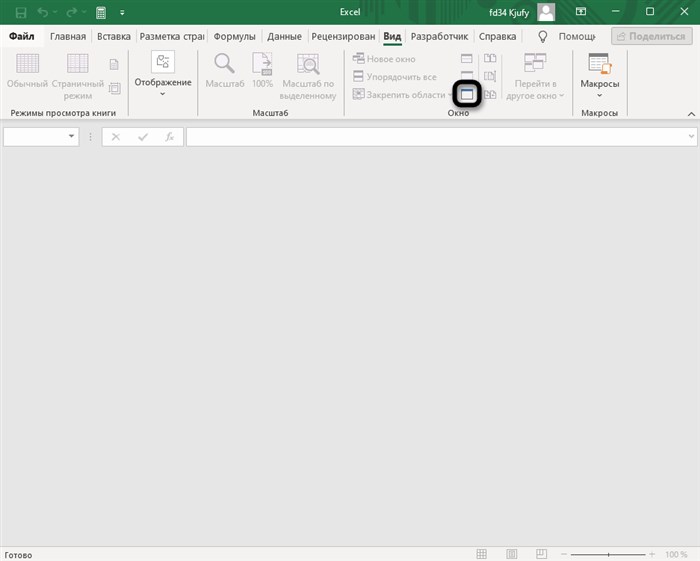Viewport: 700px width, 561px height.
Task: Click the Save icon in quick access toolbar
Action: point(21,12)
